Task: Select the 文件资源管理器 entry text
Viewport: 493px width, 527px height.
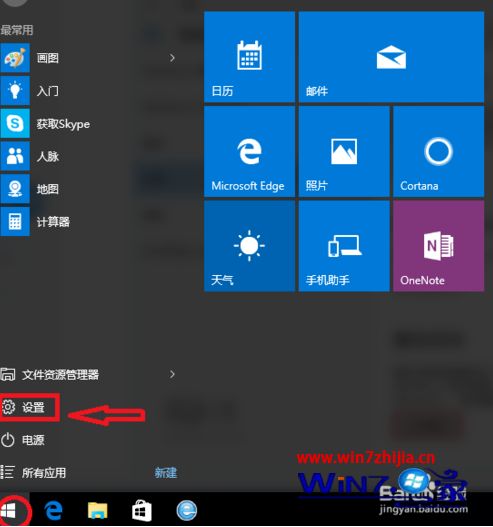Action: [60, 375]
